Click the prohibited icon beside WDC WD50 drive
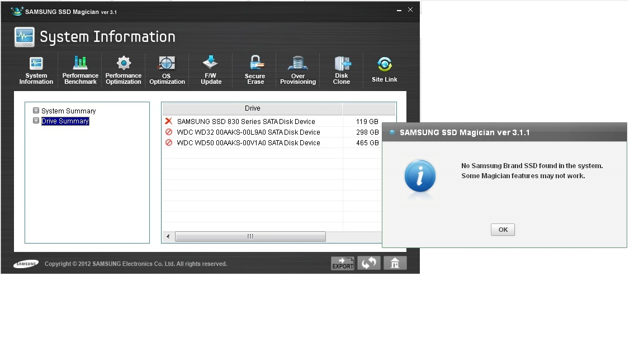 [168, 142]
